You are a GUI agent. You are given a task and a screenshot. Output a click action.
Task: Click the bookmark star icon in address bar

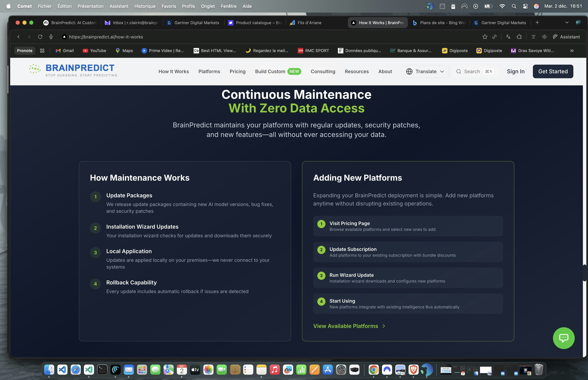[485, 37]
